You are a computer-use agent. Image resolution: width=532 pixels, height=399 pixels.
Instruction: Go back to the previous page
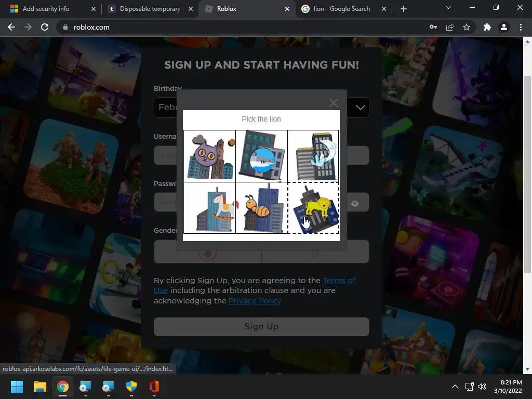click(x=11, y=27)
